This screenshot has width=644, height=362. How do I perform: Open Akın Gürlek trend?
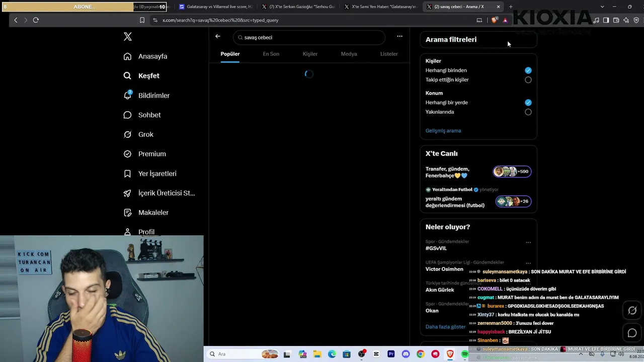coord(440,290)
